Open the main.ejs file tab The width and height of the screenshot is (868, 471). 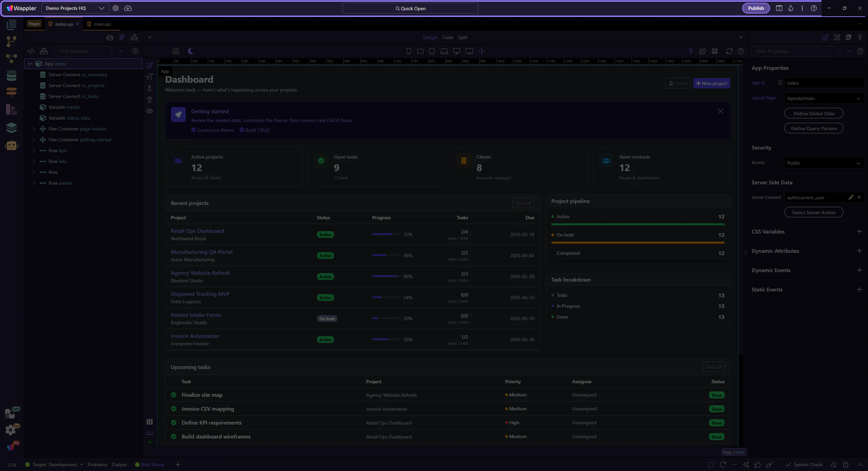point(102,24)
